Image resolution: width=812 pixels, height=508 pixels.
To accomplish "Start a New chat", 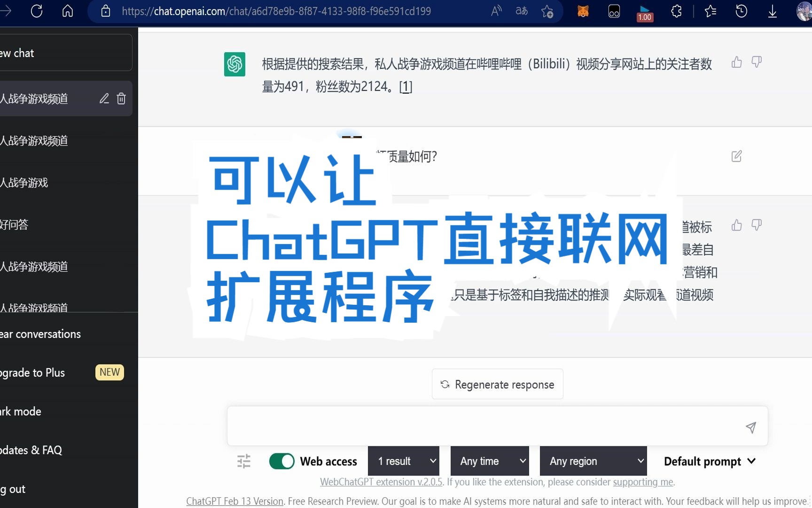I will click(x=66, y=53).
